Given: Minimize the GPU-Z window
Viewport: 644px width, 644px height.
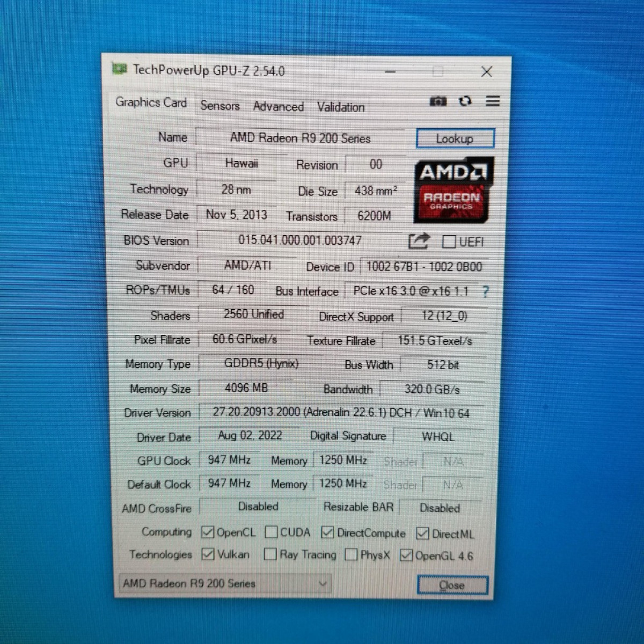Looking at the screenshot, I should click(390, 71).
